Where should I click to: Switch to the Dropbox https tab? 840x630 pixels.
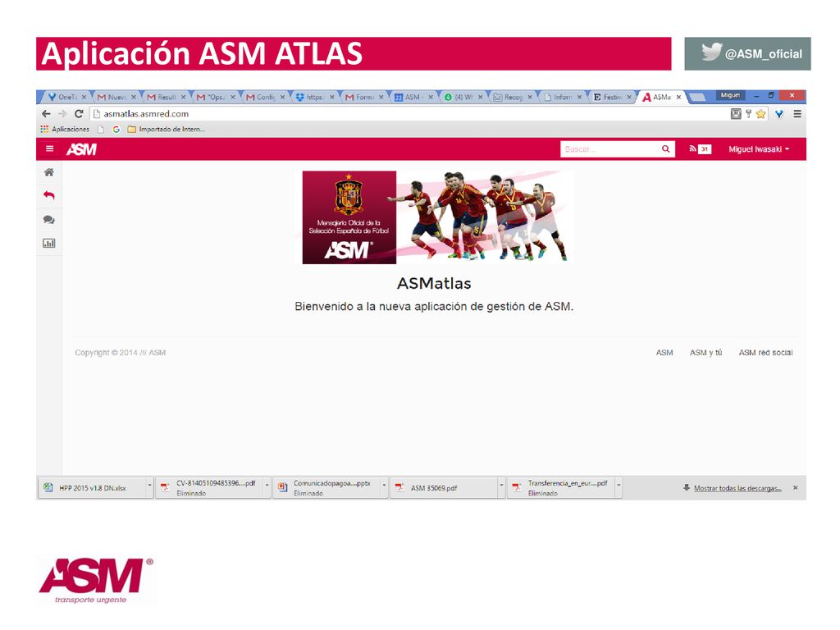click(x=314, y=97)
